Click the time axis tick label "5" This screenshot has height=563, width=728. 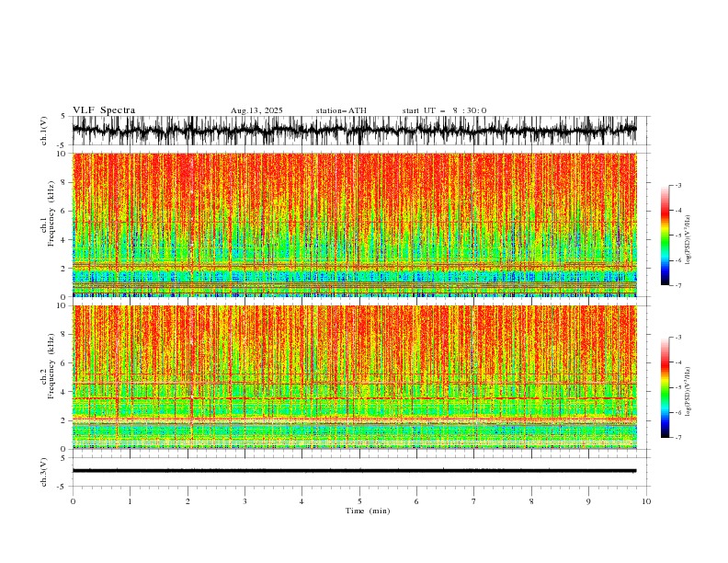tap(359, 501)
